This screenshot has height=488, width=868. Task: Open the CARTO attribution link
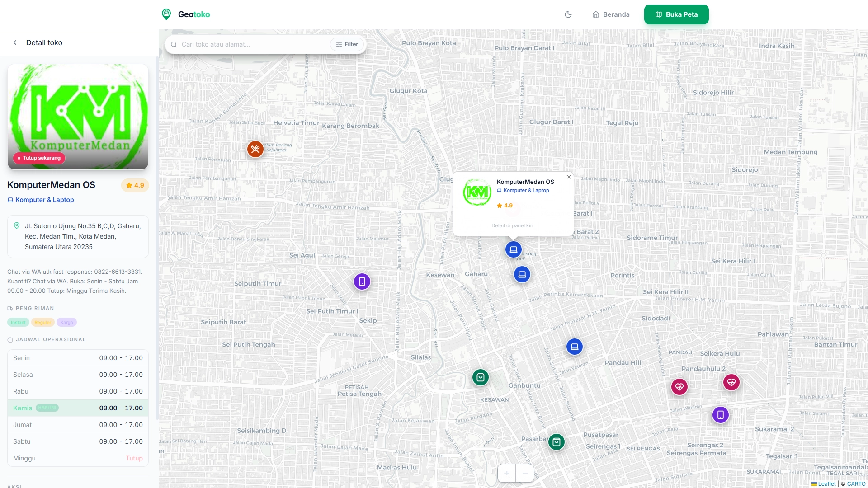tap(856, 483)
